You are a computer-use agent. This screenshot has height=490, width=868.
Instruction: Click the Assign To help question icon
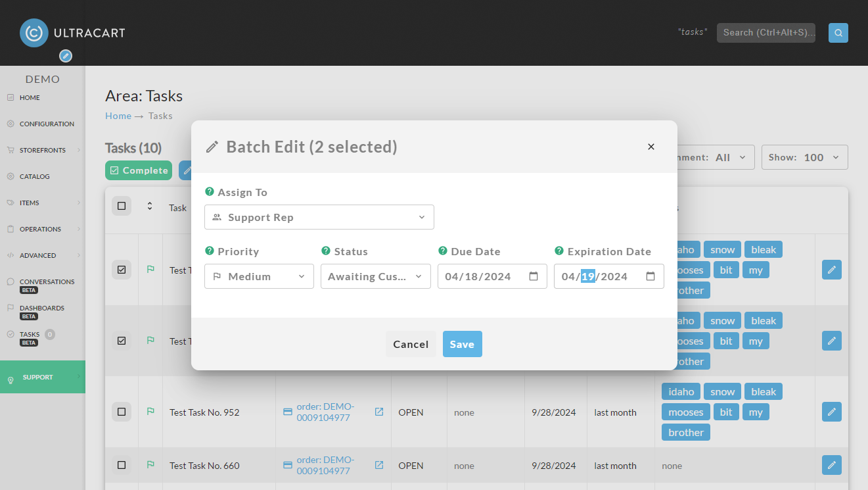pos(210,192)
